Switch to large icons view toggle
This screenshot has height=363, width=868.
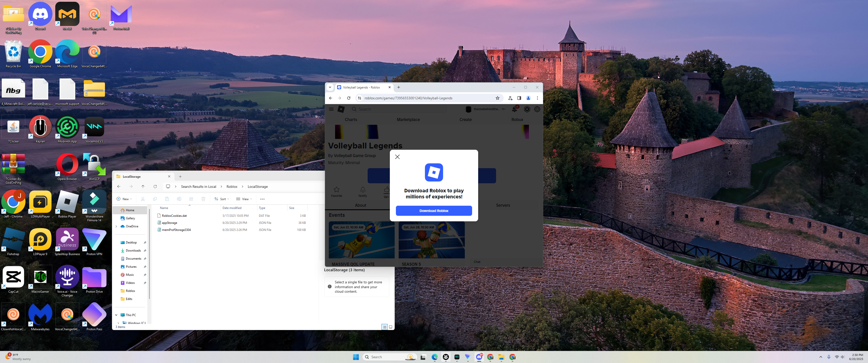pos(391,327)
